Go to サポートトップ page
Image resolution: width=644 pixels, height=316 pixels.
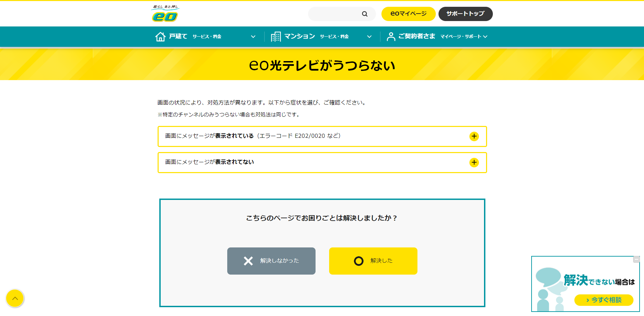(x=465, y=14)
